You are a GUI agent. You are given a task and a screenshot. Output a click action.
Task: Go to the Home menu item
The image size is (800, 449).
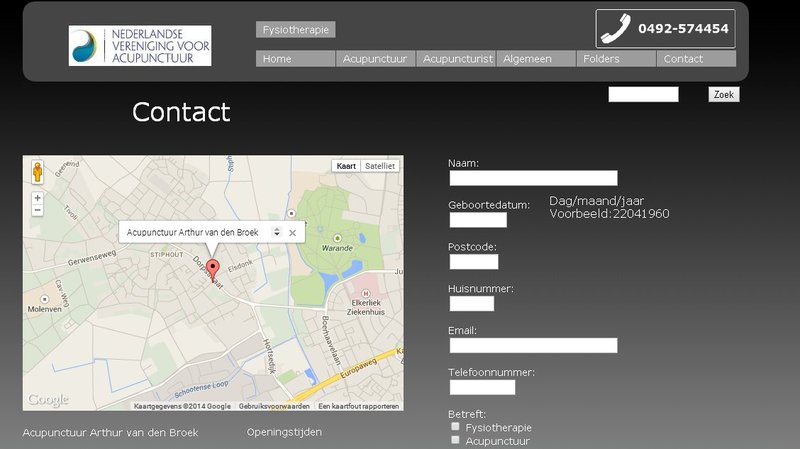[295, 59]
